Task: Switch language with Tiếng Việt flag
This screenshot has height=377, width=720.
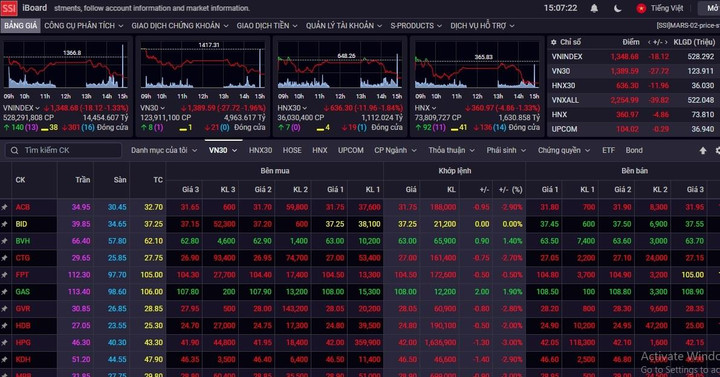Action: click(x=660, y=8)
